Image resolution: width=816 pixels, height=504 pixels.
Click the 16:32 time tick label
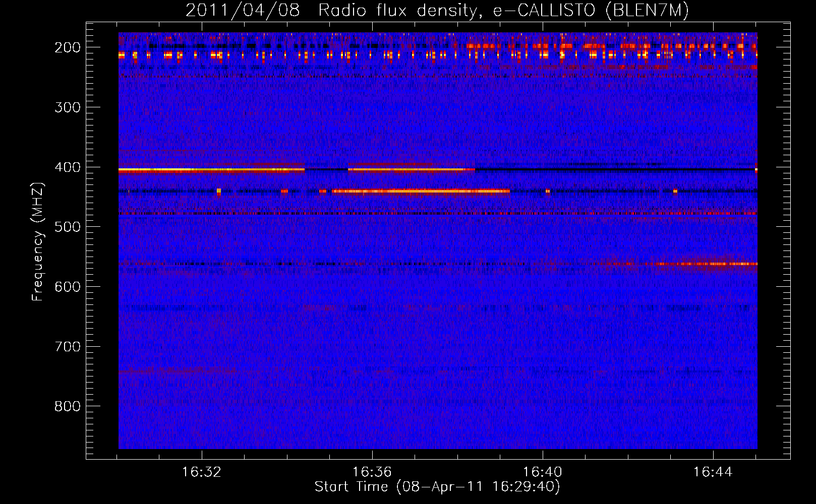point(202,472)
